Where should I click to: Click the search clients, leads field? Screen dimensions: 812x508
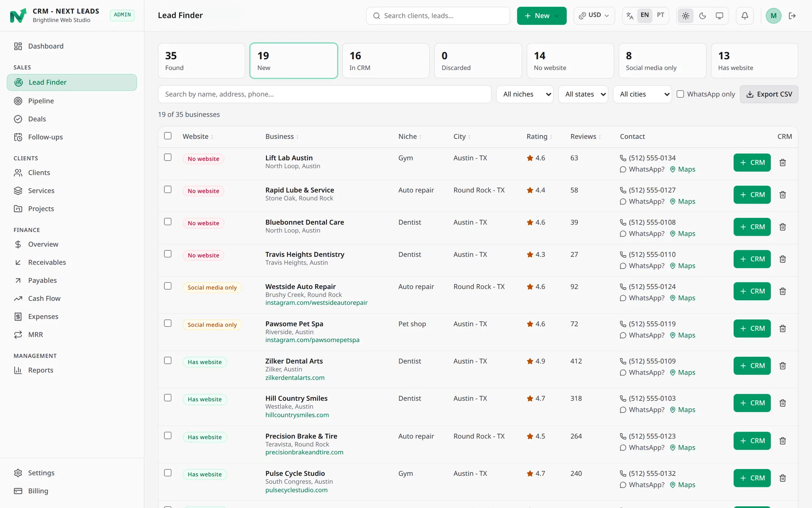[438, 15]
